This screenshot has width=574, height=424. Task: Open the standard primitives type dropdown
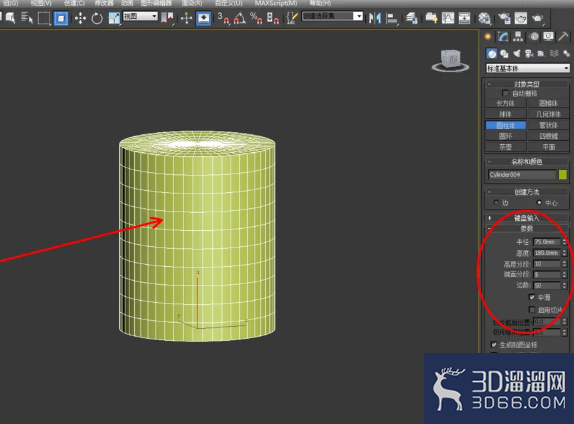[528, 68]
